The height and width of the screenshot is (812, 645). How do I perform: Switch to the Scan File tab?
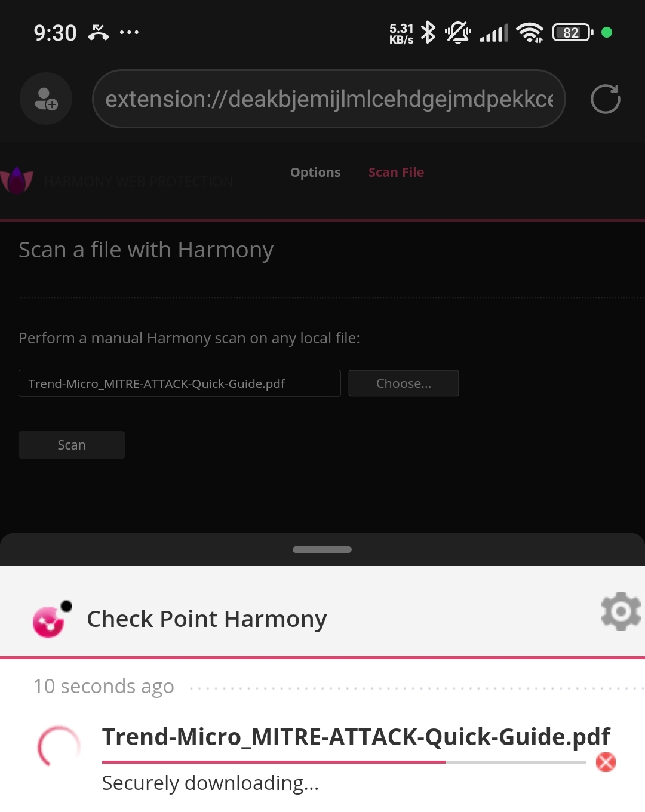click(396, 173)
